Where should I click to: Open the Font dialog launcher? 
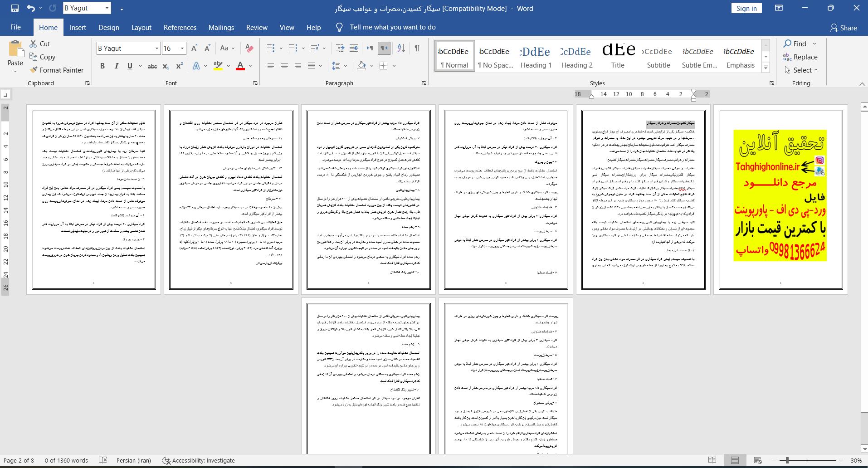tap(255, 83)
